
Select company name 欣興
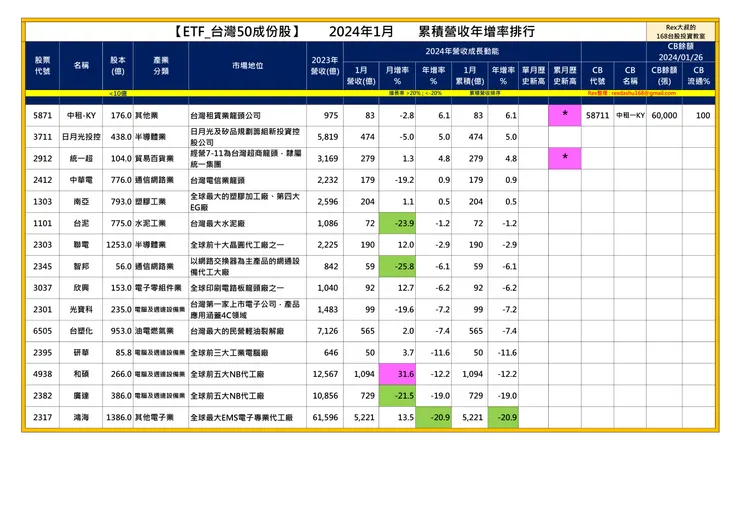81,288
